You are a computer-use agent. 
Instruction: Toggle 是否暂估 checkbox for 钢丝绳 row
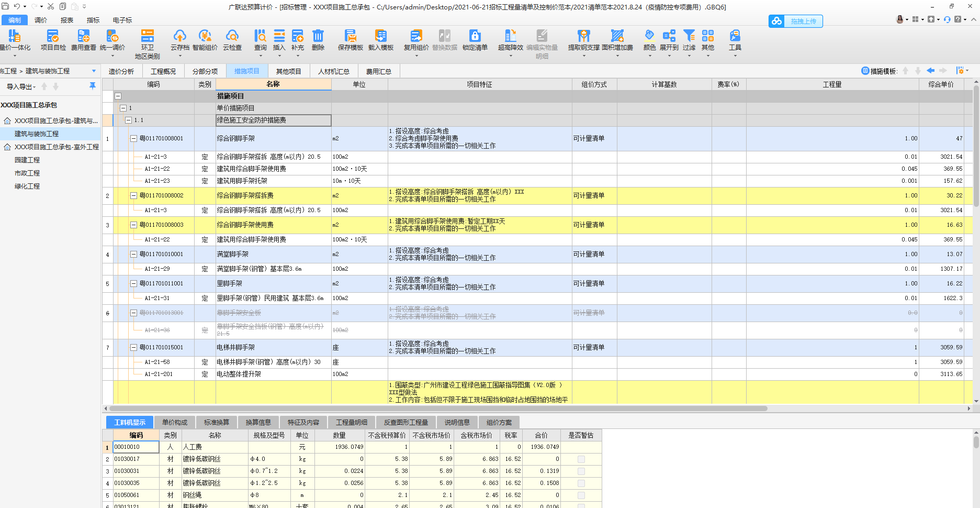[581, 495]
